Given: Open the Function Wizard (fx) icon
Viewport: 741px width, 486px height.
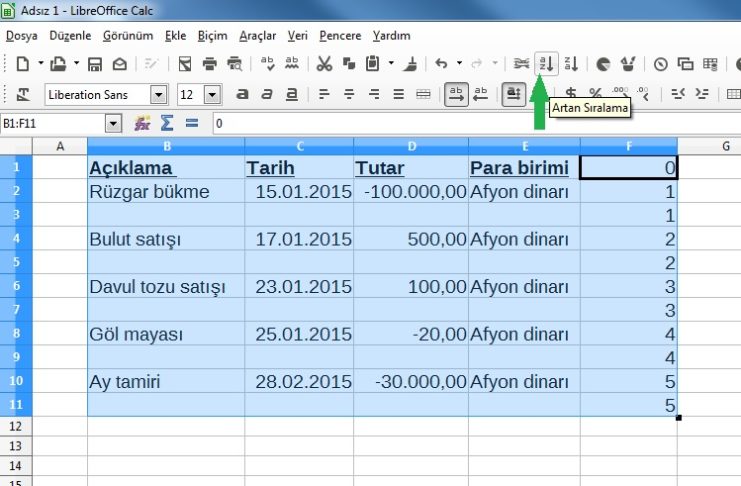Looking at the screenshot, I should 142,124.
